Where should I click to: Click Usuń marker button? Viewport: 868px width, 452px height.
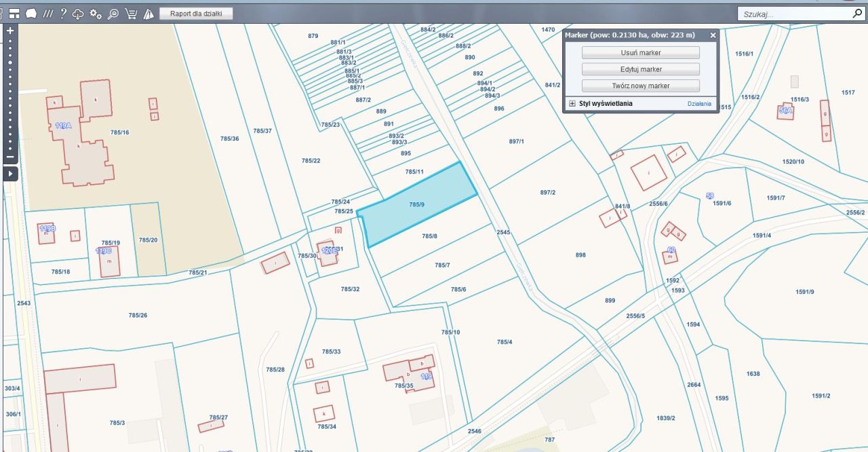coord(641,52)
